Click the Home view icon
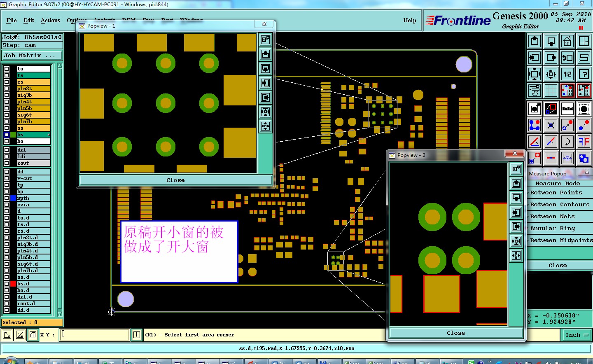Screen dimensions: 593x364 pyautogui.click(x=567, y=41)
